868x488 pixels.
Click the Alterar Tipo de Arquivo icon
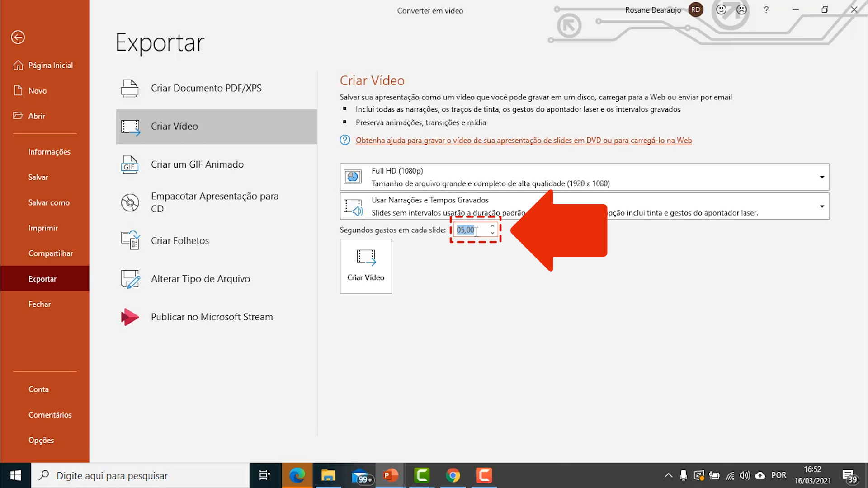pyautogui.click(x=130, y=279)
